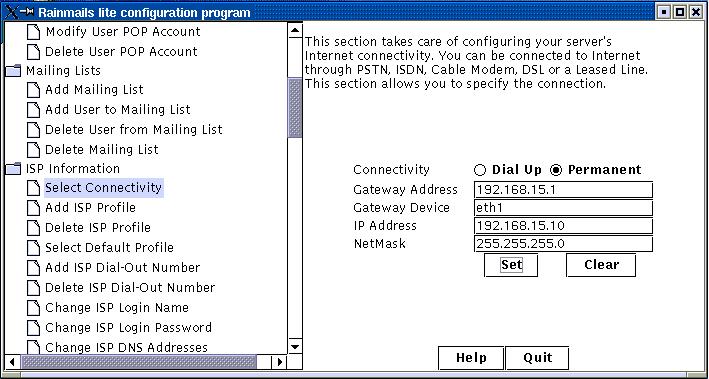Viewport: 709px width, 379px height.
Task: Open Delete Mailing List
Action: coord(102,150)
